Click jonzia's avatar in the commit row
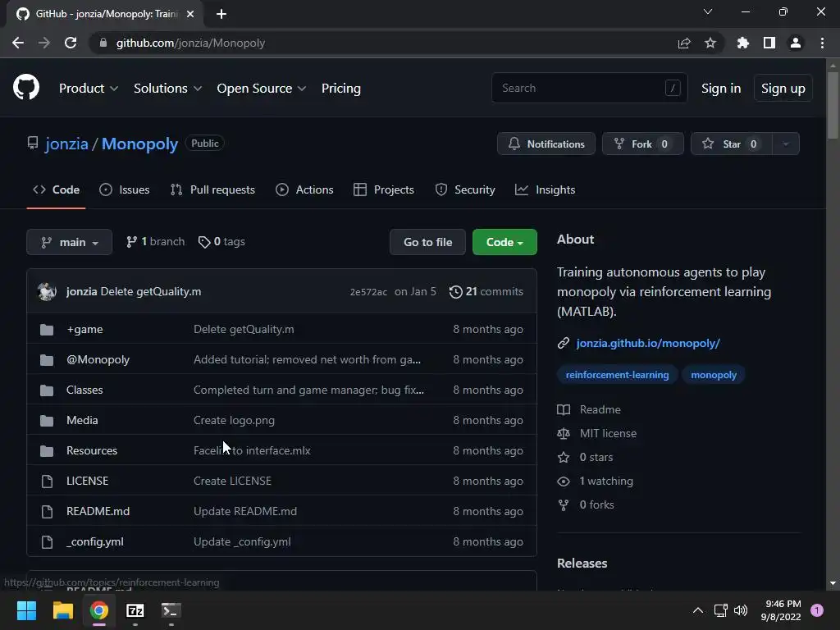Screen dimensions: 840x630 tap(47, 291)
